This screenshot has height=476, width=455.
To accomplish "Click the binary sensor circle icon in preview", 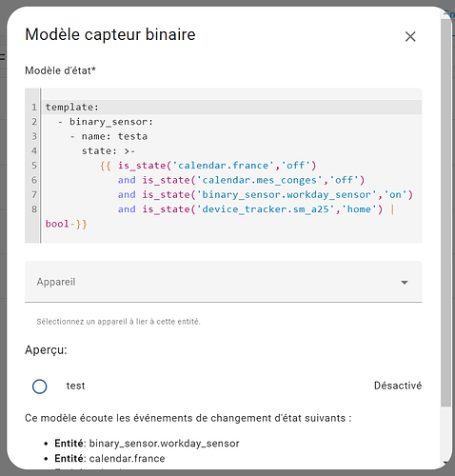I will 40,387.
